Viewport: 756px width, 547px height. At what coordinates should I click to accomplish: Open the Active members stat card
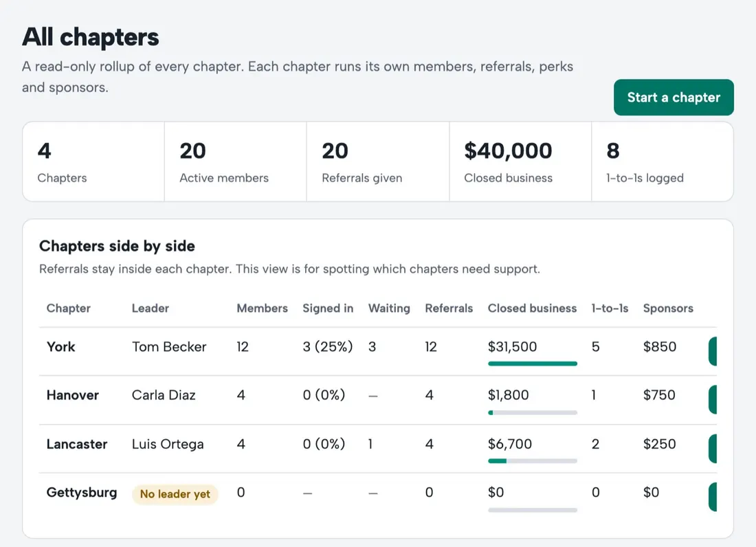235,161
